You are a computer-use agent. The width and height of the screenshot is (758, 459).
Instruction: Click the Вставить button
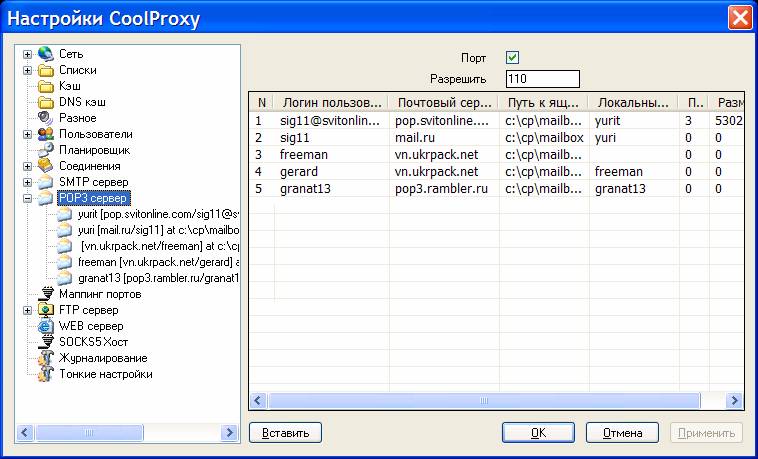coord(285,433)
